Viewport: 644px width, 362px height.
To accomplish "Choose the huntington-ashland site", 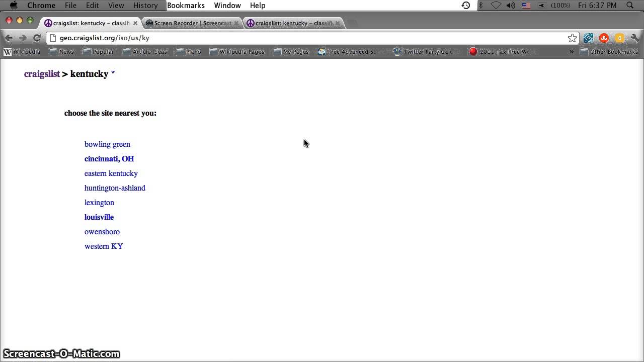I will tap(115, 188).
